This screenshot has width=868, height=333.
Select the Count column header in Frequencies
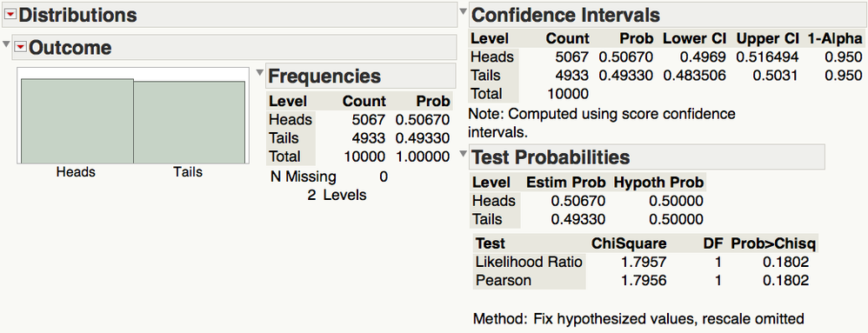pos(364,101)
